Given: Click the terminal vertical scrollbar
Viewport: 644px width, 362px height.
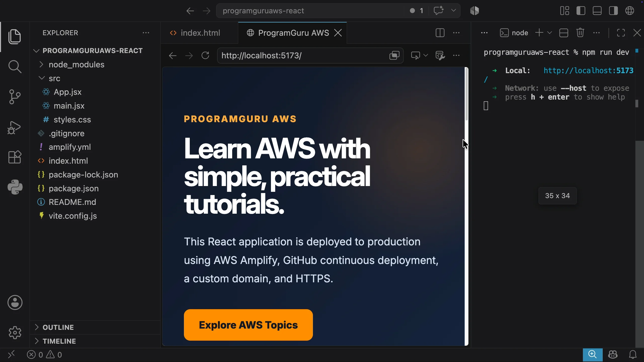Looking at the screenshot, I should click(x=639, y=244).
